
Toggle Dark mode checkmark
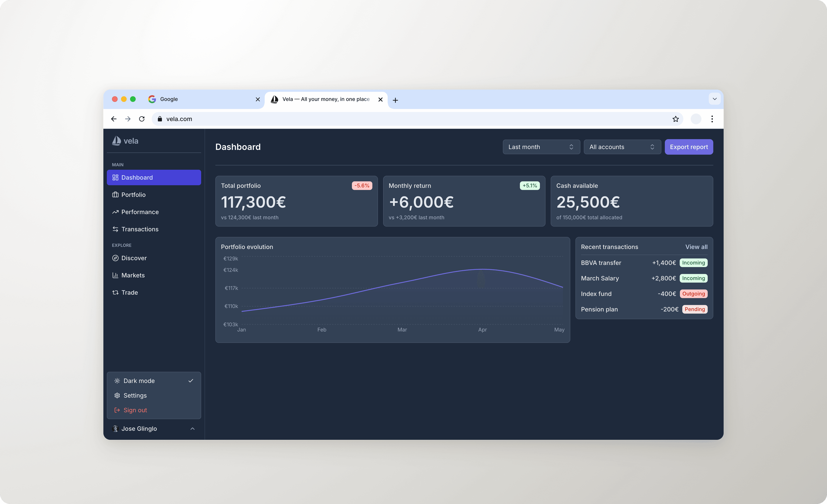tap(191, 381)
